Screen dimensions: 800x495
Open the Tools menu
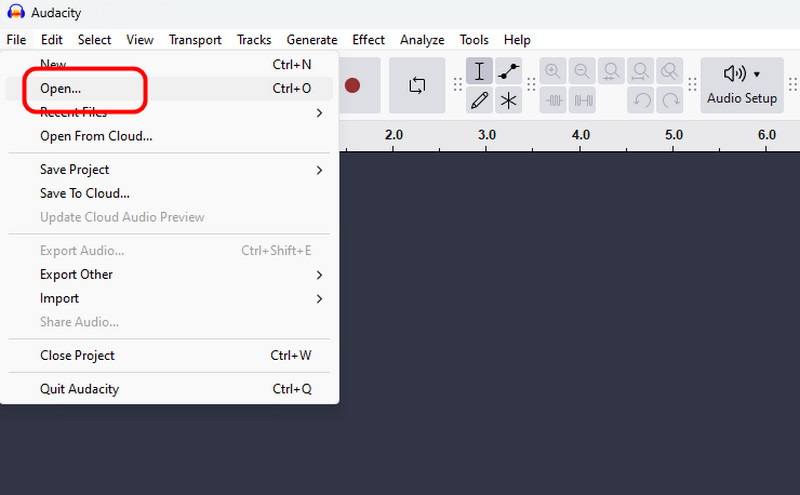point(474,40)
